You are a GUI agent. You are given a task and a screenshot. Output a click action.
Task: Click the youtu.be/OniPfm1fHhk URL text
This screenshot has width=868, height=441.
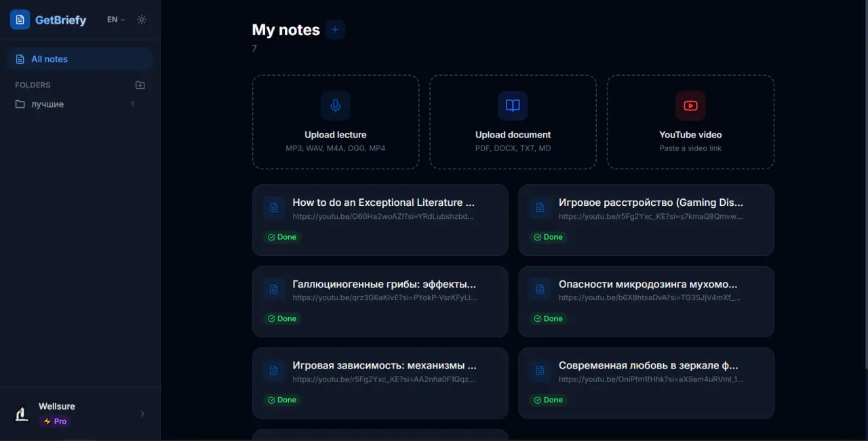[651, 379]
